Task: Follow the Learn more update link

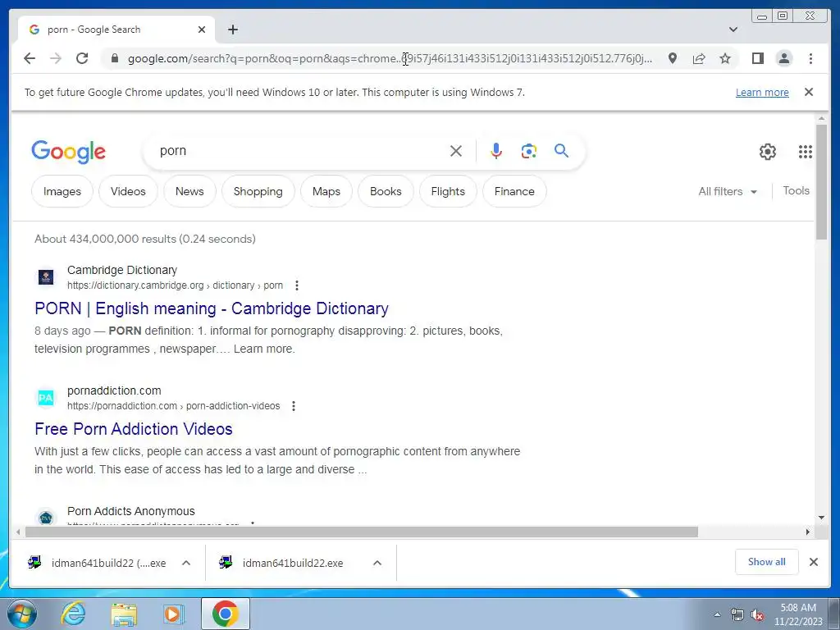Action: tap(762, 92)
